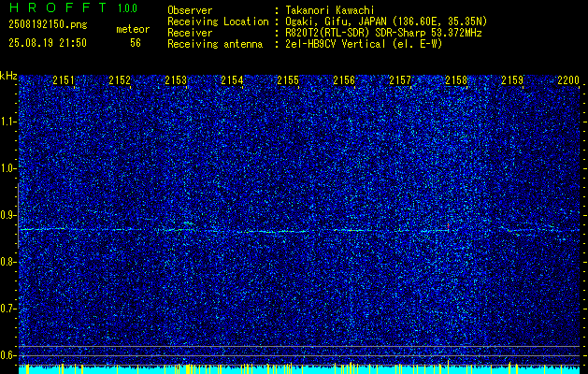Click the 0.7 kHz axis label
This screenshot has width=588, height=374.
click(x=8, y=309)
